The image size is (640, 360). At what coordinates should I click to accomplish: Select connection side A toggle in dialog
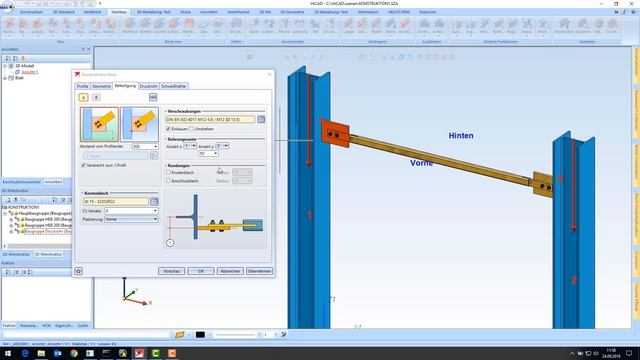pos(83,97)
